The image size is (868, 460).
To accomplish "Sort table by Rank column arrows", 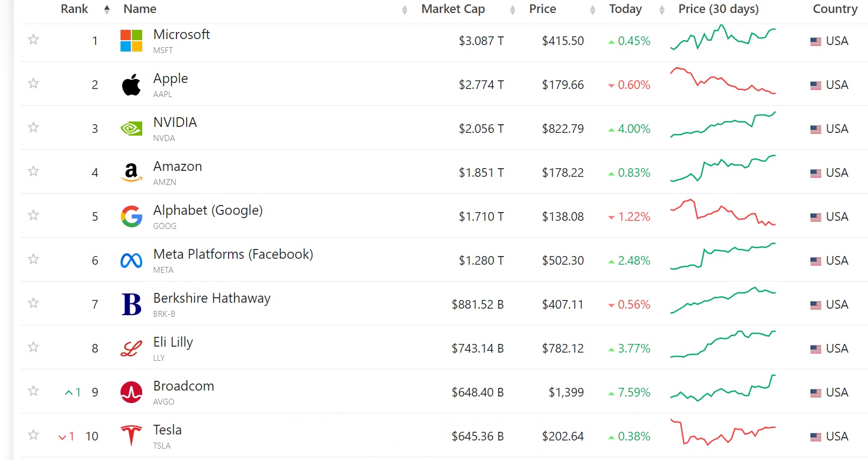I will point(107,9).
